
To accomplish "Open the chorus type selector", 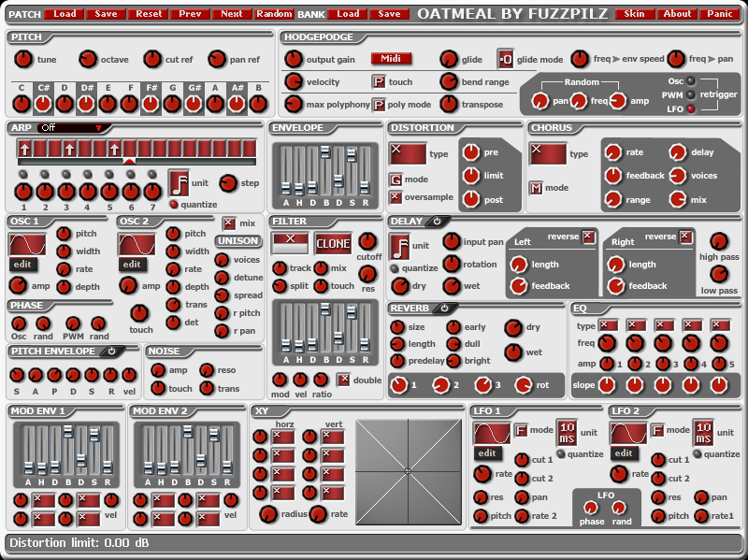I will (548, 154).
